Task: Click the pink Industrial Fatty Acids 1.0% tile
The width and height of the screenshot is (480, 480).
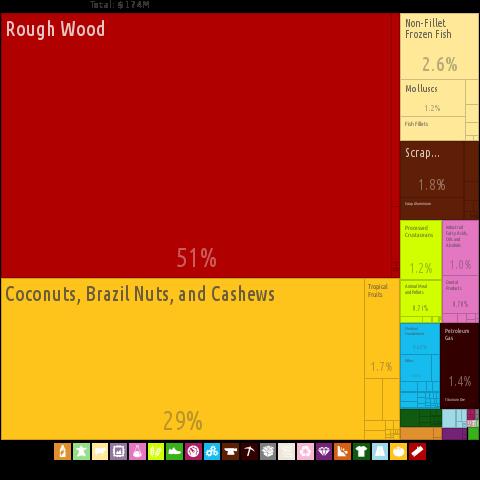Action: point(461,248)
